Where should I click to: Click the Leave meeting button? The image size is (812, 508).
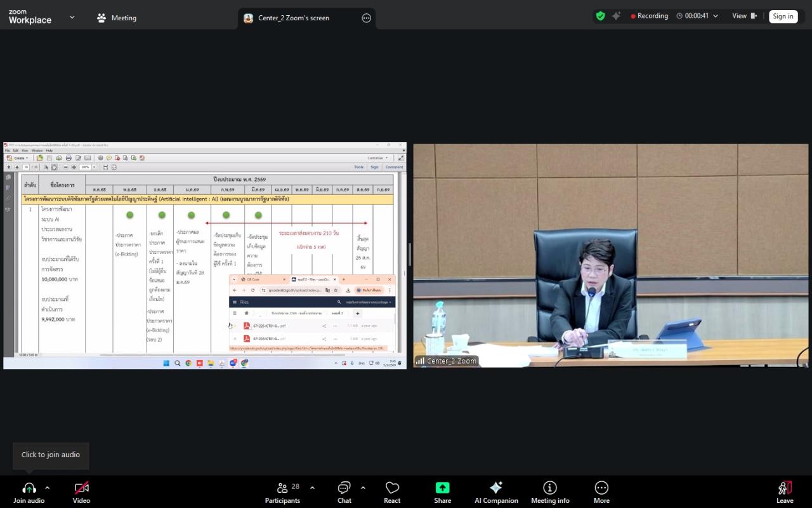coord(785,488)
